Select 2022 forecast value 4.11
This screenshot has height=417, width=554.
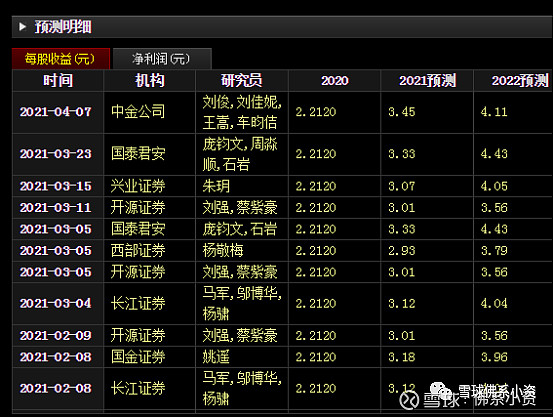pyautogui.click(x=494, y=112)
